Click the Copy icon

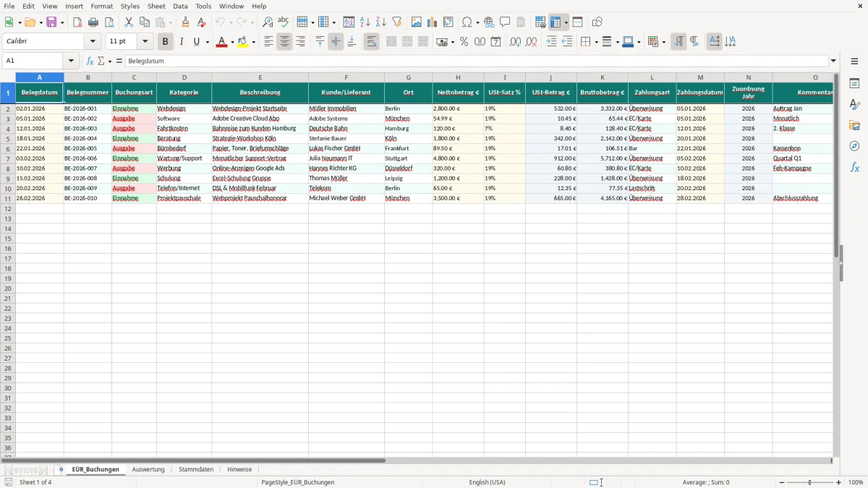[x=145, y=22]
